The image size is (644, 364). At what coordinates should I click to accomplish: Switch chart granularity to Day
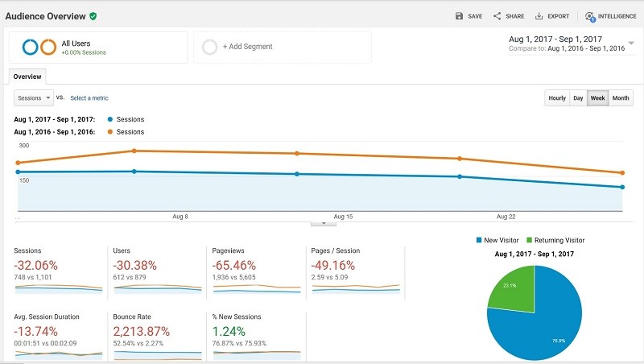click(577, 98)
